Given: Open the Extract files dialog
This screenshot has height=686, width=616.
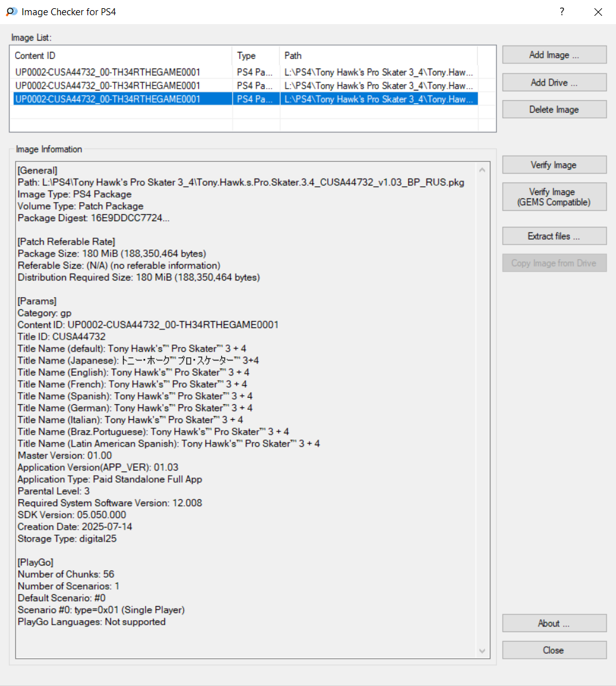Looking at the screenshot, I should (555, 236).
